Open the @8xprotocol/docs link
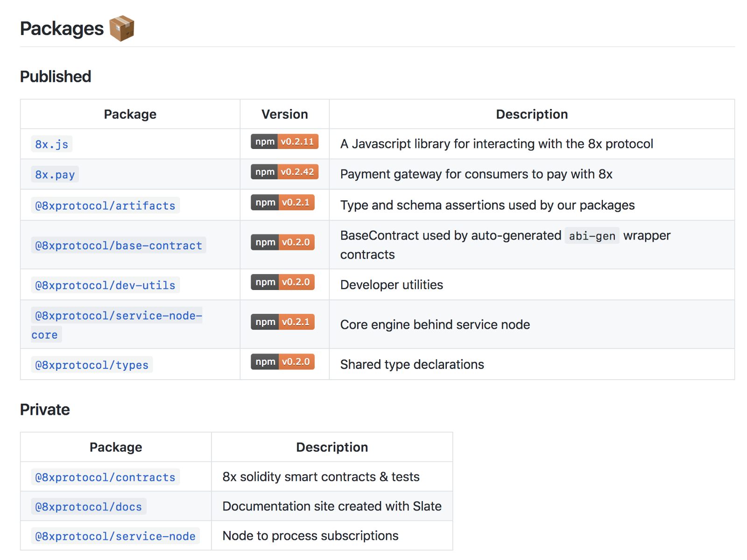Viewport: 747px width, 560px height. pyautogui.click(x=89, y=507)
